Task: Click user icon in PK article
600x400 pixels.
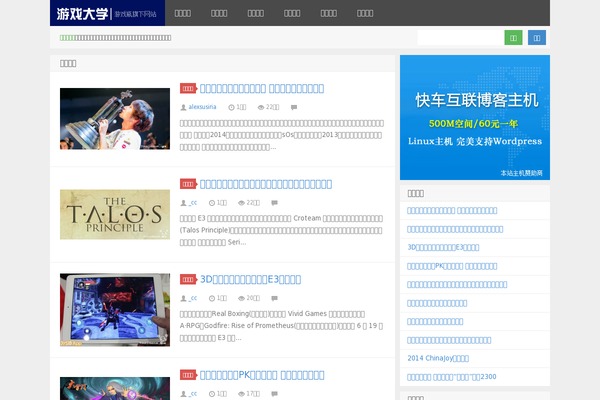Action: tap(183, 394)
